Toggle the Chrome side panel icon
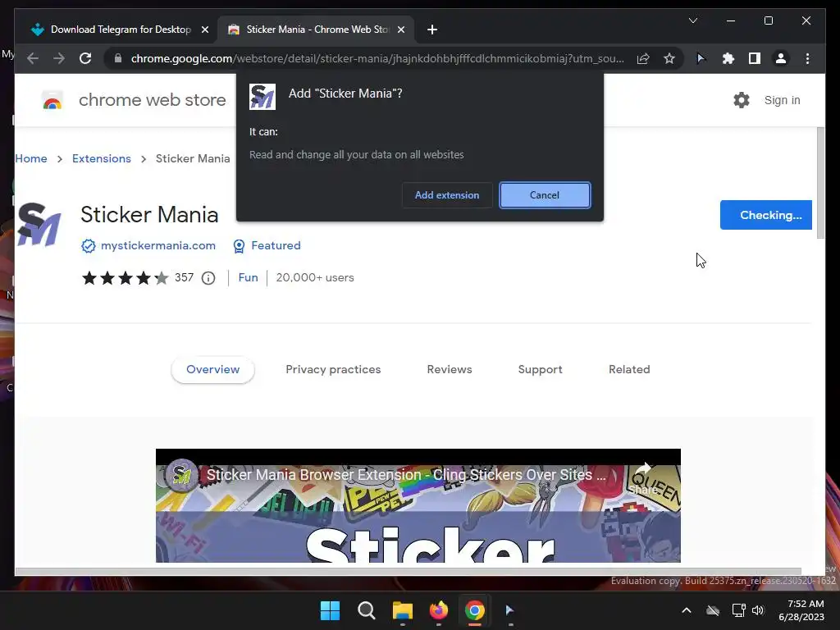840x630 pixels. pyautogui.click(x=755, y=58)
